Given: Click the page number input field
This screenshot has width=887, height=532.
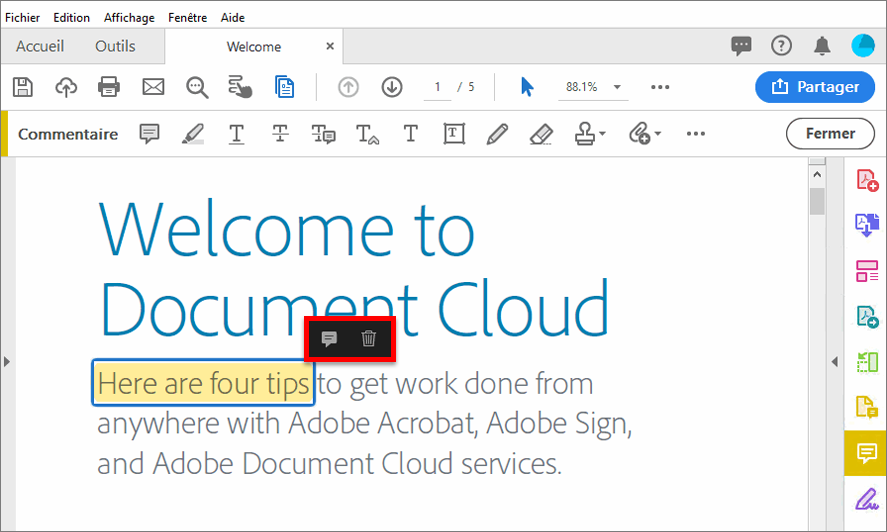Looking at the screenshot, I should tap(437, 87).
